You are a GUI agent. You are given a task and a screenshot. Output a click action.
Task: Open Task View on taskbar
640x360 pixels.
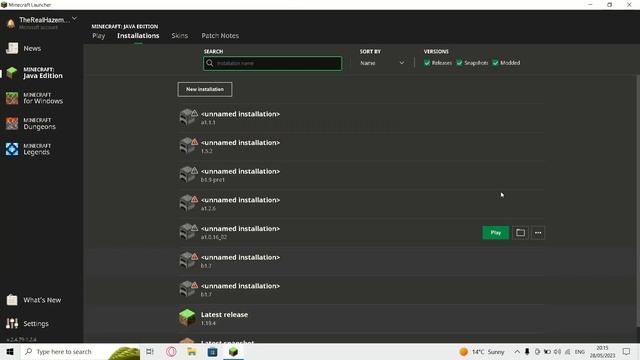coord(150,351)
